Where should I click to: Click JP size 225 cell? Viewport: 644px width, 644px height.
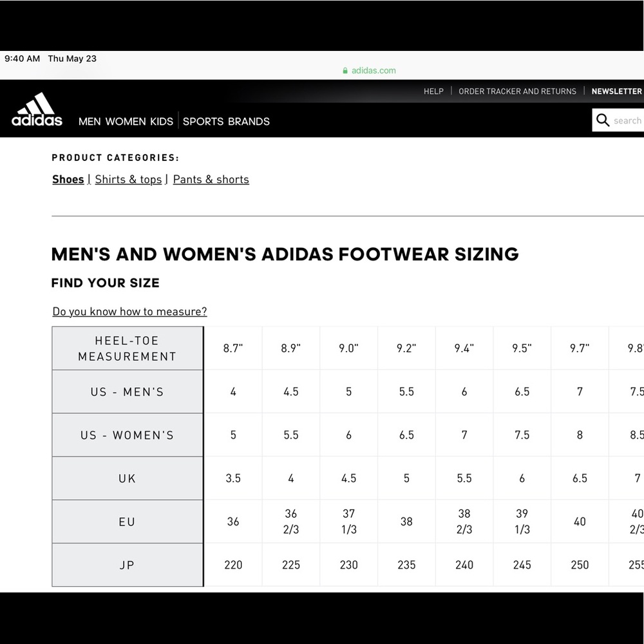coord(291,565)
